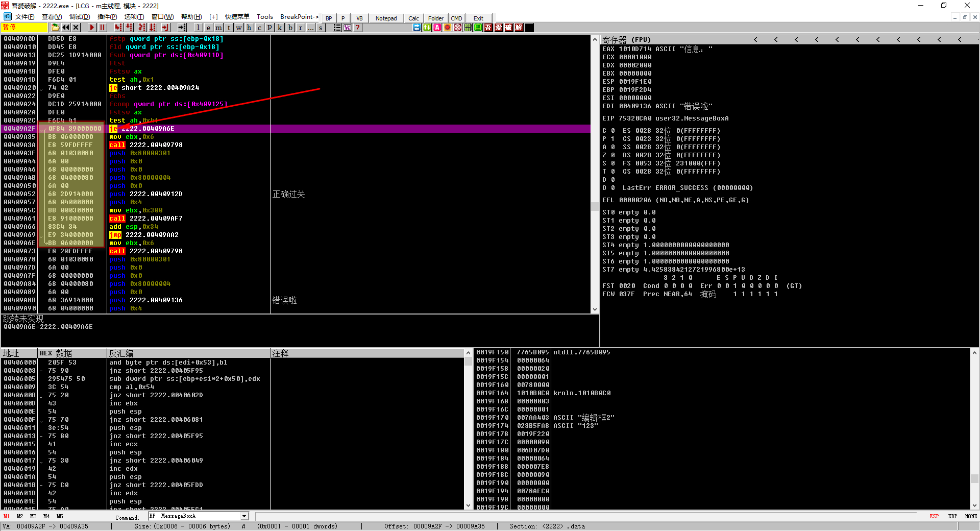
Task: Click the red Run program icon
Action: [x=91, y=28]
